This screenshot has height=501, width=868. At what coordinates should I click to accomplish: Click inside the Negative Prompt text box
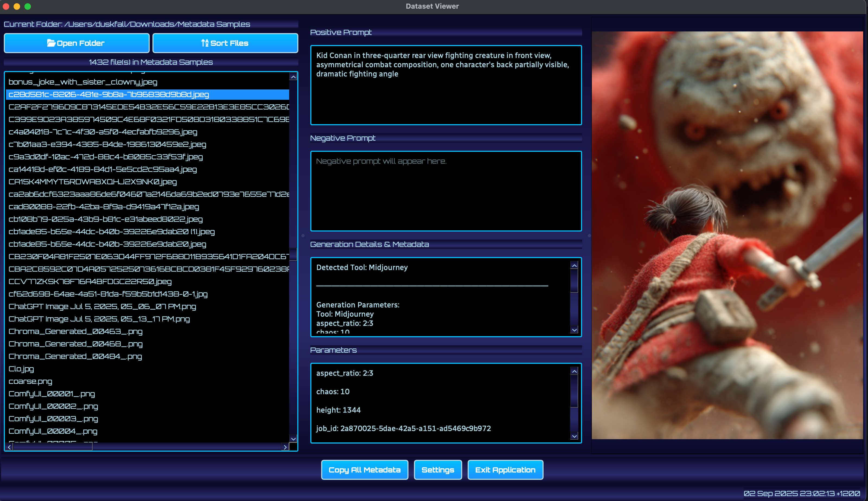tap(446, 191)
